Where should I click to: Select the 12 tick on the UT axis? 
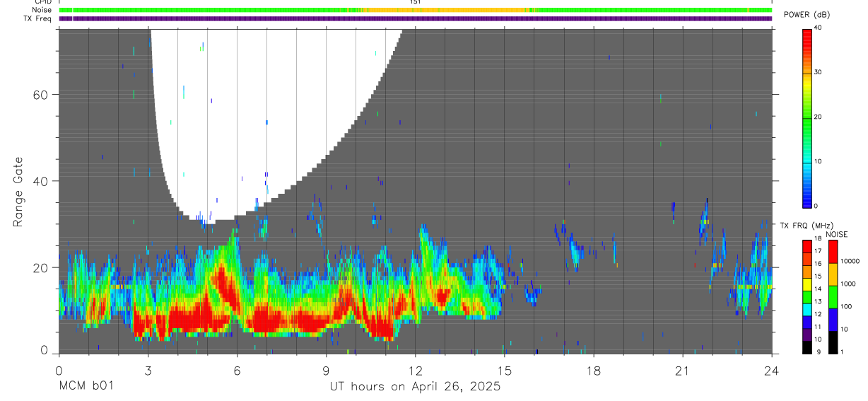(x=415, y=370)
